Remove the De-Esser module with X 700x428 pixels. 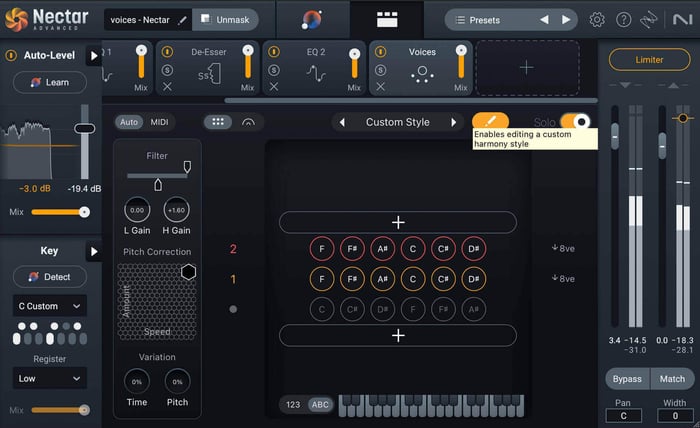click(167, 87)
